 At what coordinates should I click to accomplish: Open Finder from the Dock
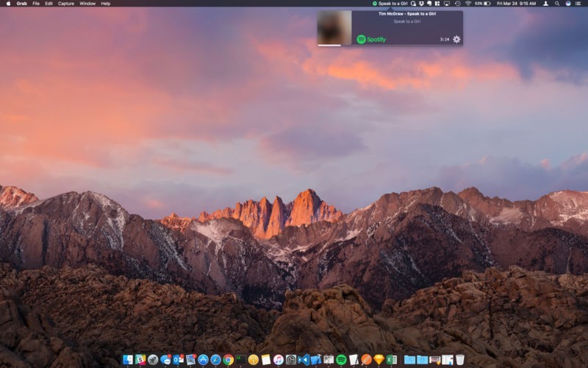[128, 360]
